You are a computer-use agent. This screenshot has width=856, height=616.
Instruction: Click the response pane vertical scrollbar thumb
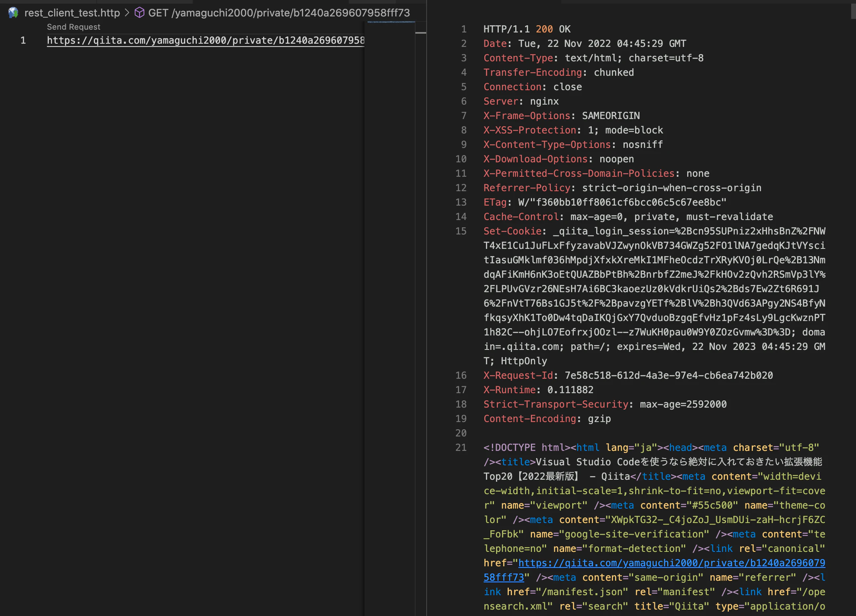853,11
